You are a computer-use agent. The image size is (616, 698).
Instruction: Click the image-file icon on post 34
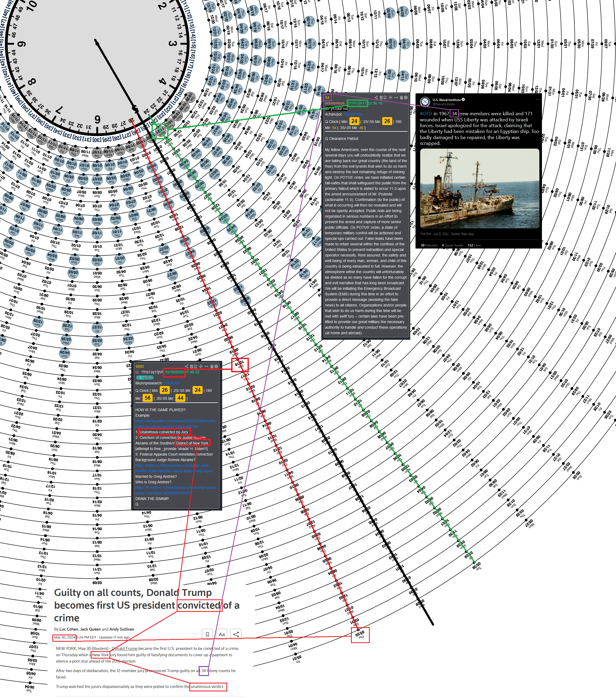[x=385, y=98]
